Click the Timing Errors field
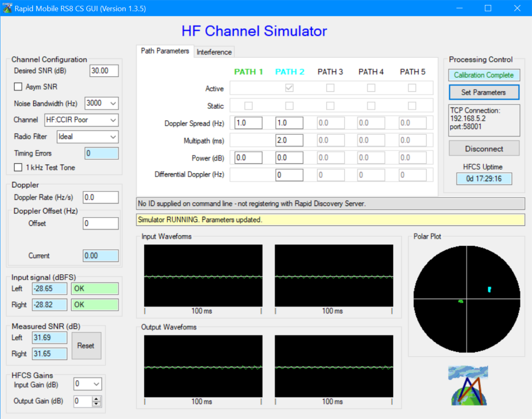The width and height of the screenshot is (532, 419). pos(101,153)
